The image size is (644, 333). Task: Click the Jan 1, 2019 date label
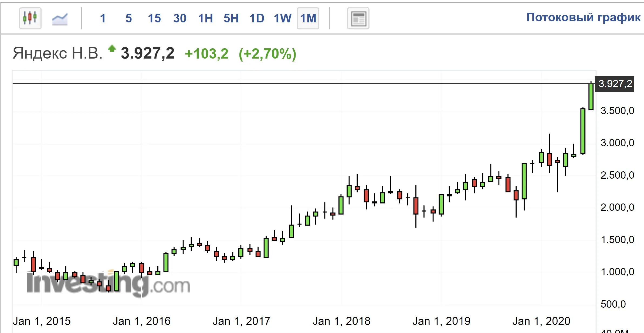pos(441,321)
